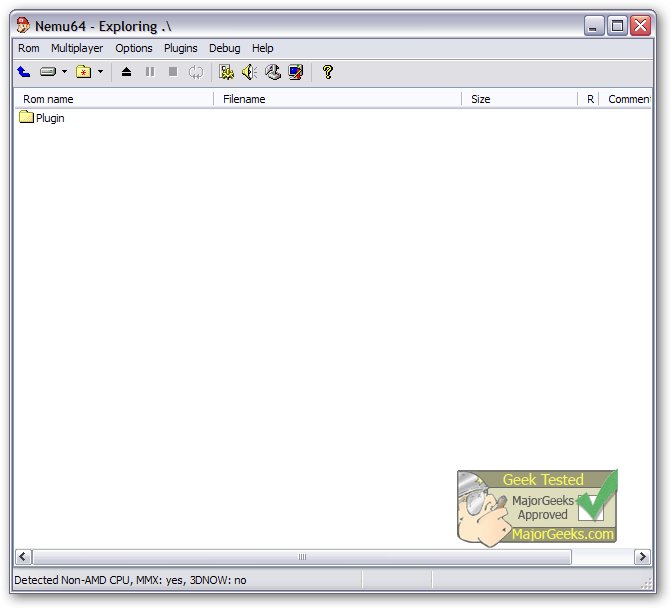
Task: Sort by Size column header
Action: click(x=520, y=99)
